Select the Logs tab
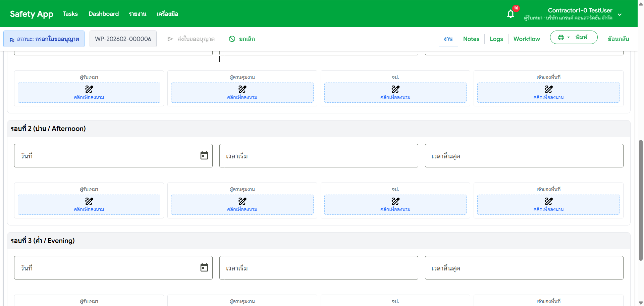The width and height of the screenshot is (644, 306). tap(496, 39)
